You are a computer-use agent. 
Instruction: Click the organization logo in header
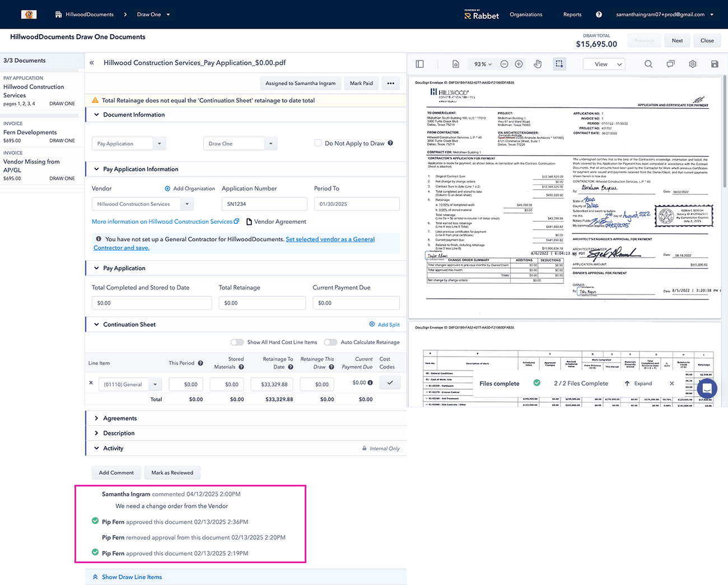pos(29,15)
